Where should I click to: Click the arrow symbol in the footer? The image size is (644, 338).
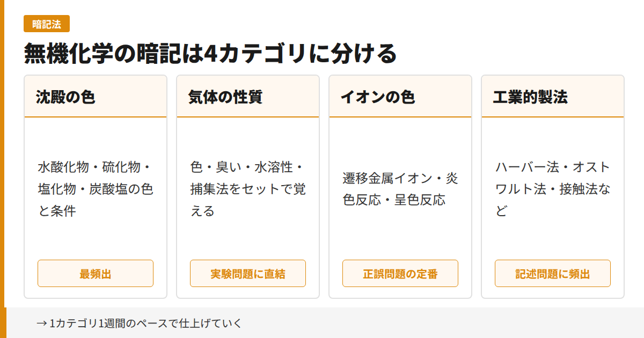click(x=41, y=323)
